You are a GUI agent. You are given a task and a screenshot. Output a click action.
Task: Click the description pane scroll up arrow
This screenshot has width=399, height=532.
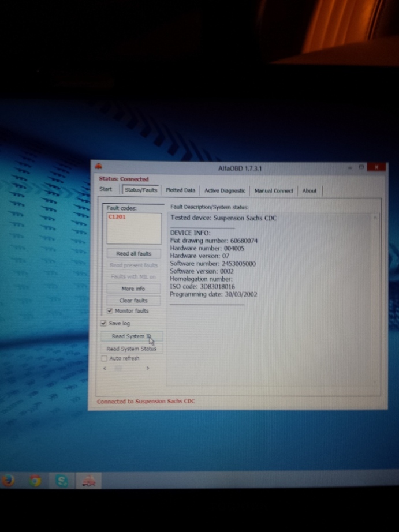pyautogui.click(x=375, y=218)
